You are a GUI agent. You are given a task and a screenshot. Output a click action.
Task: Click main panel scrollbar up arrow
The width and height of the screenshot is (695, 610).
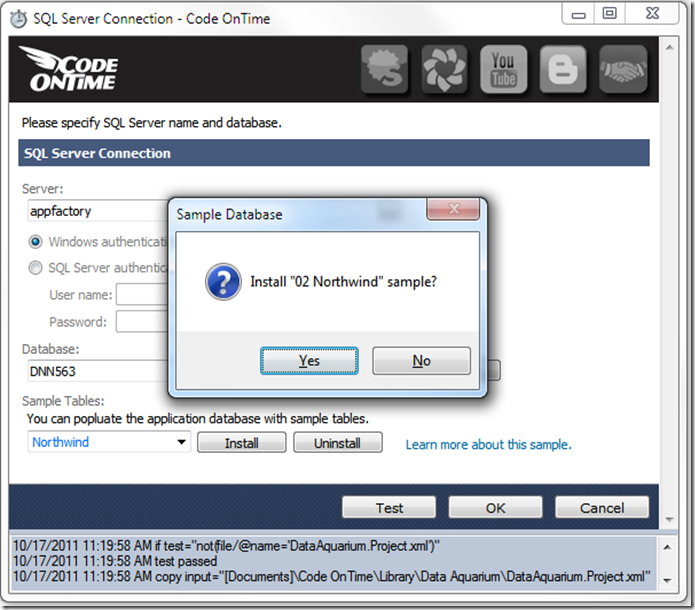tap(669, 47)
